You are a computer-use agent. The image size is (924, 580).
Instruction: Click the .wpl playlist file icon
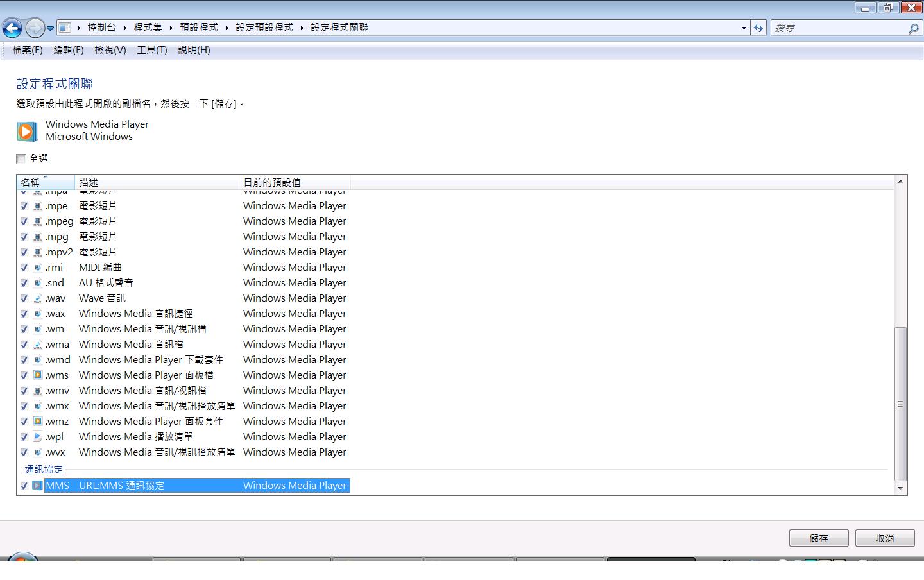pos(38,437)
